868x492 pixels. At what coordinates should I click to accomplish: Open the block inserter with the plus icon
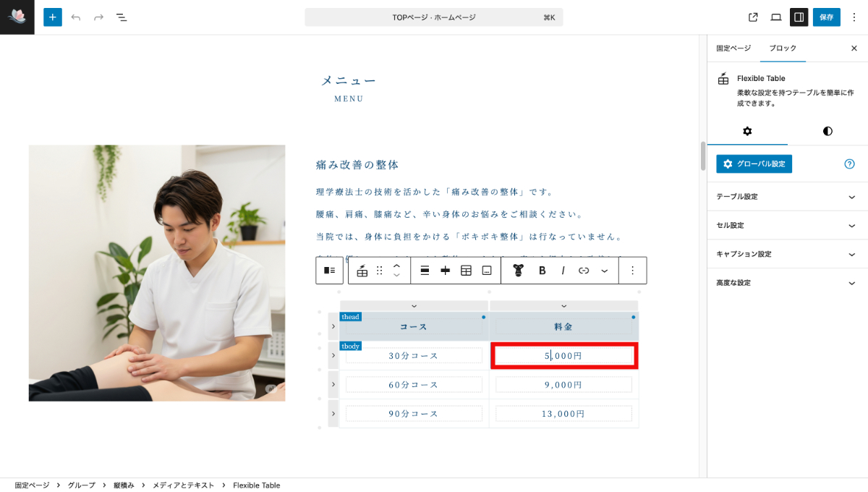(x=52, y=17)
